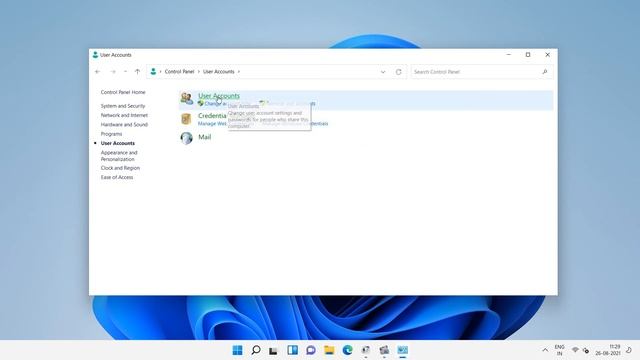Refresh the Control Panel view
This screenshot has height=360, width=640.
point(398,72)
